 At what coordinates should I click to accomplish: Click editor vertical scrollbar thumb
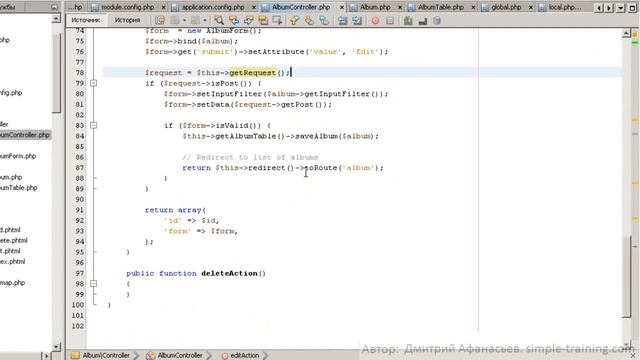pyautogui.click(x=627, y=276)
